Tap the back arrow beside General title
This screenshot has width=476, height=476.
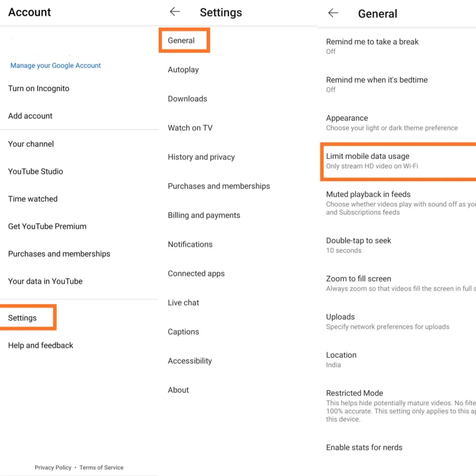click(x=333, y=13)
